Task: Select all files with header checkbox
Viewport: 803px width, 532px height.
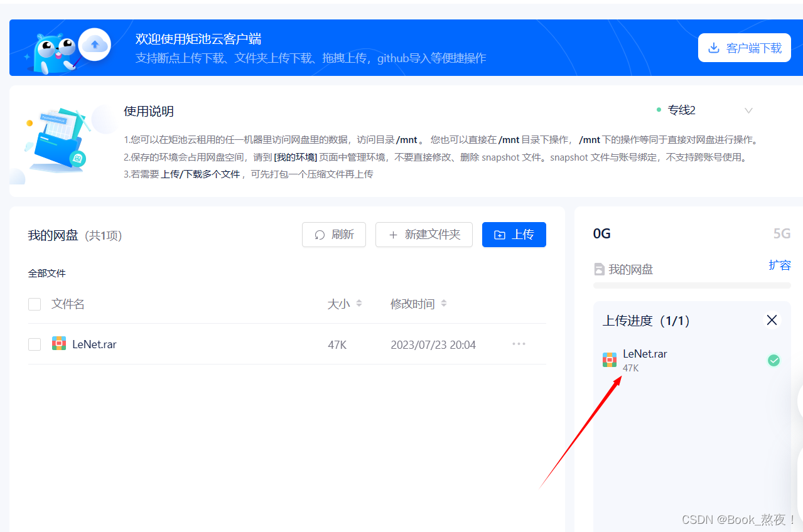Action: point(35,304)
